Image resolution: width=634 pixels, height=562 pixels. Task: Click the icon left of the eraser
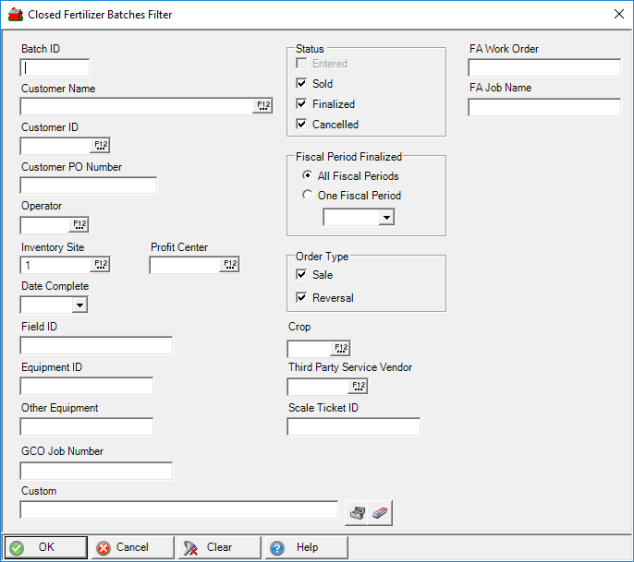click(357, 512)
